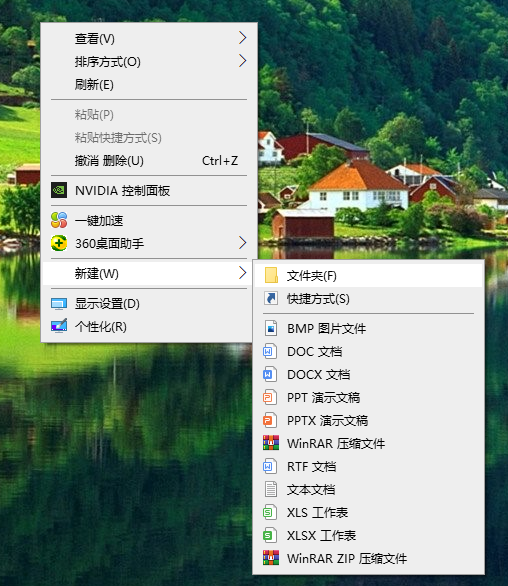Click the yellow folder icon for 文件夹

(x=271, y=275)
